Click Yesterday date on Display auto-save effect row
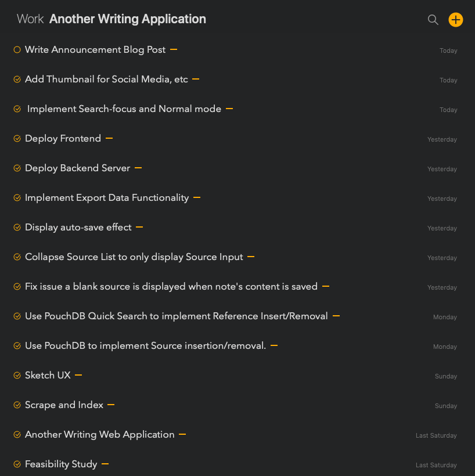Screen dimensions: 475x476 tap(442, 228)
